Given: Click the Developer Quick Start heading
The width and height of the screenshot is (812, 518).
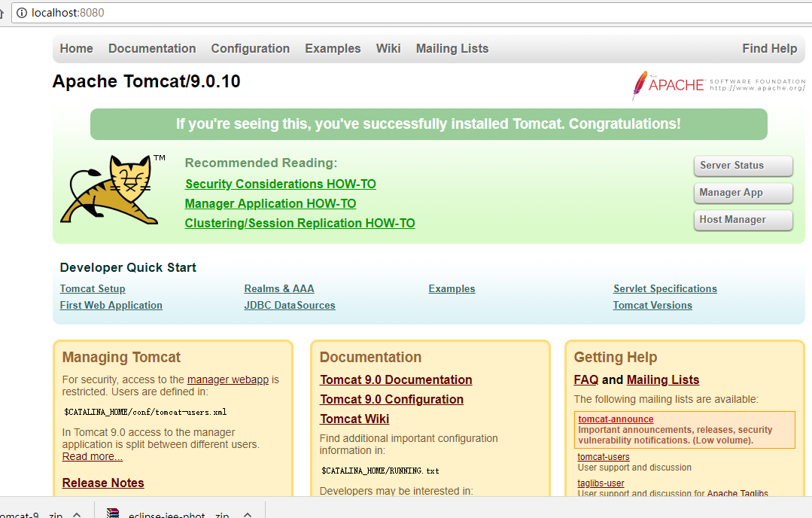Looking at the screenshot, I should (128, 267).
